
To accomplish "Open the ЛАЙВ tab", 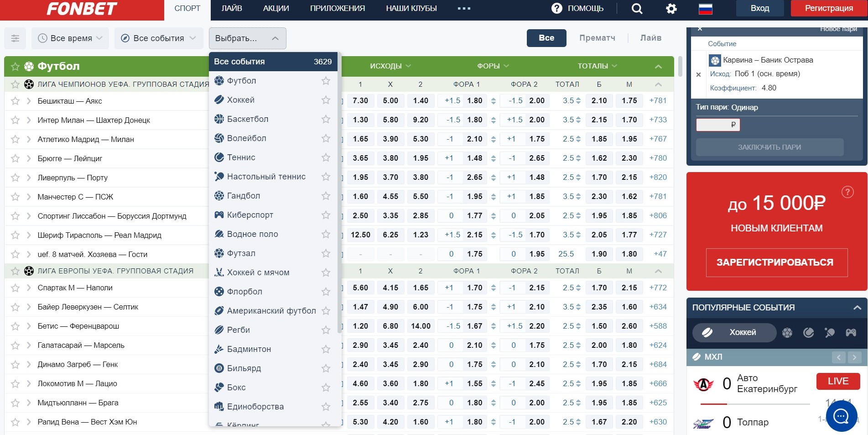I will [x=232, y=8].
